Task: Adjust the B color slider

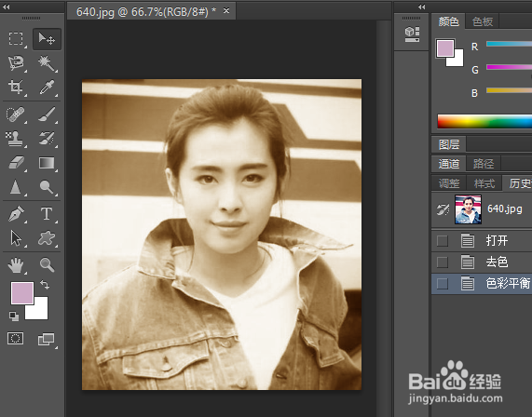Action: pyautogui.click(x=509, y=90)
